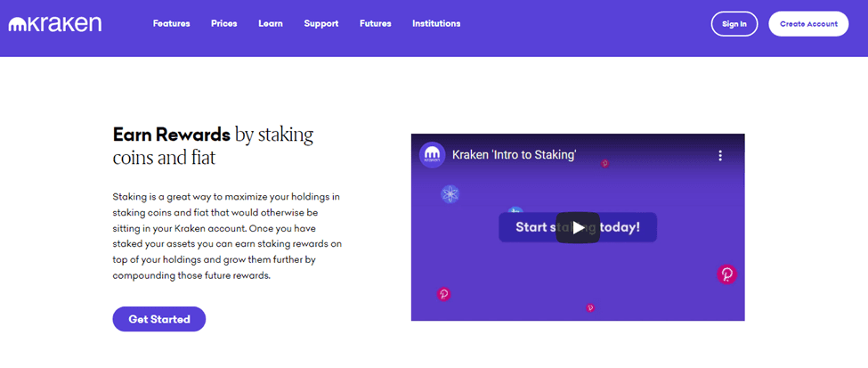Click the Kraken logo in the header
Image resolution: width=868 pixels, height=368 pixels.
(55, 24)
